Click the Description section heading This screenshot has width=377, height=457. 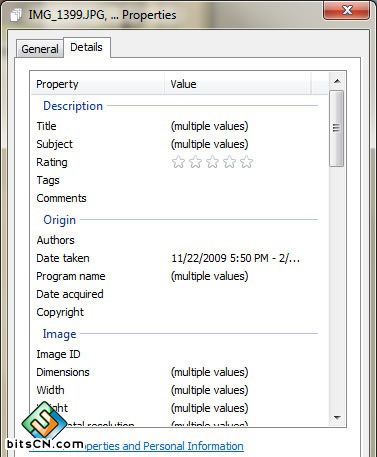click(x=73, y=106)
